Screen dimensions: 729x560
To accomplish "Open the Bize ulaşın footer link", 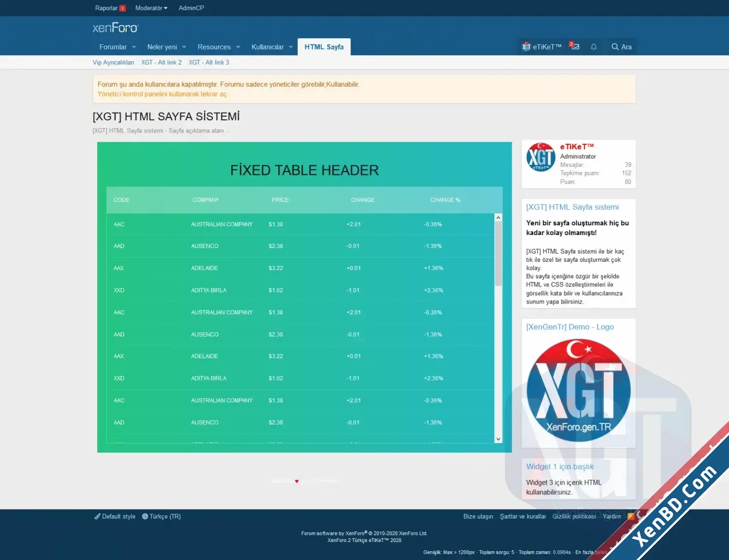I will point(478,516).
